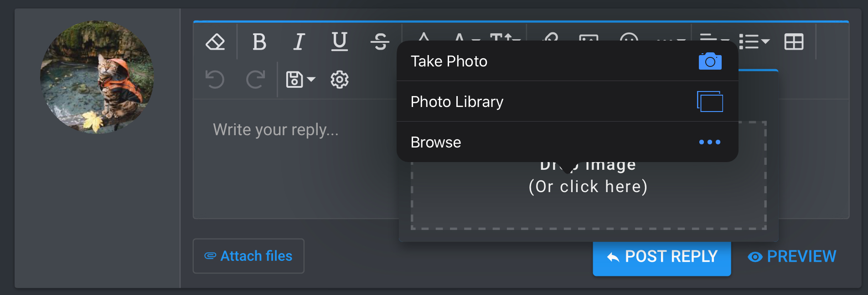
Task: Click the undo arrow icon
Action: [215, 80]
